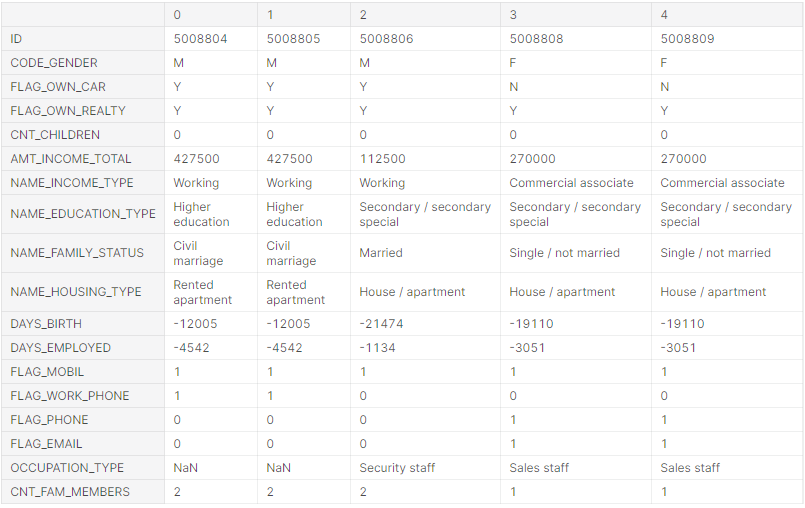Click the ID row header

[16, 39]
